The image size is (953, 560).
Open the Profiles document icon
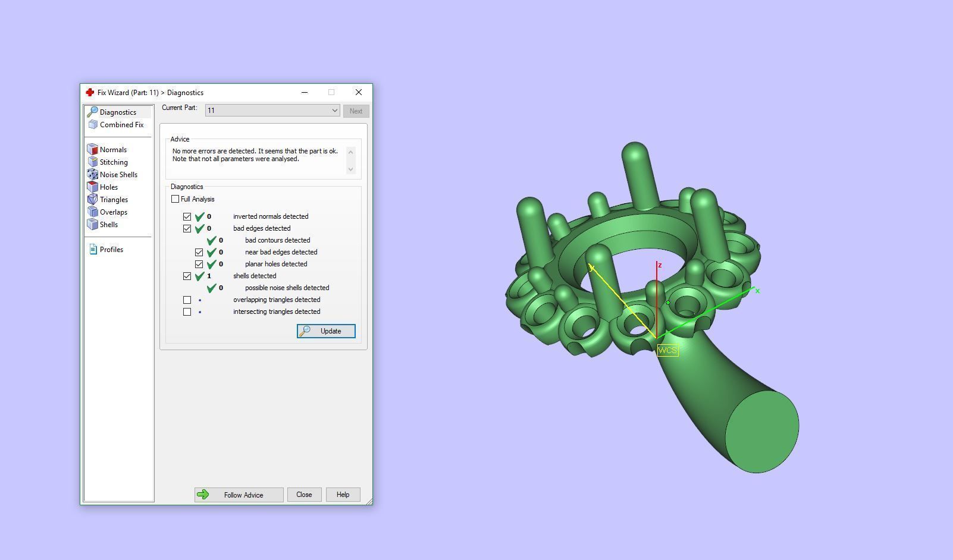(x=93, y=250)
